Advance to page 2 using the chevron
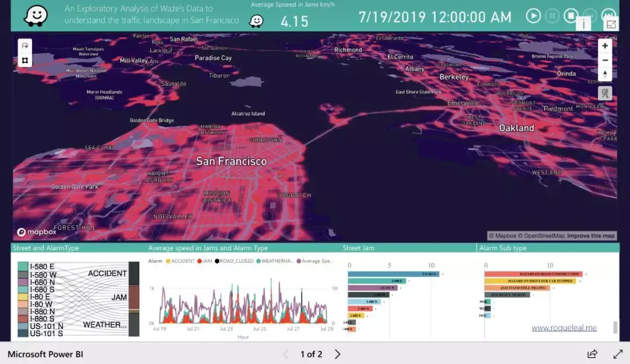 (x=337, y=354)
